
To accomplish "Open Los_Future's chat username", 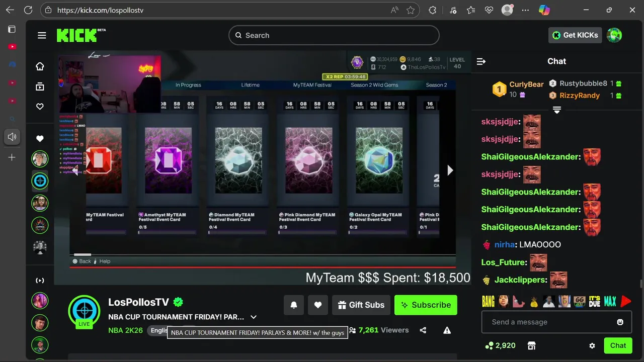I will (x=503, y=262).
